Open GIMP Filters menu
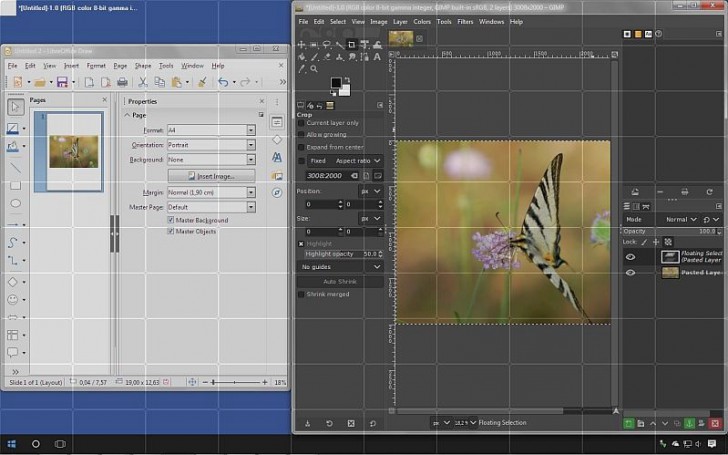Viewport: 728px width, 455px height. point(465,22)
